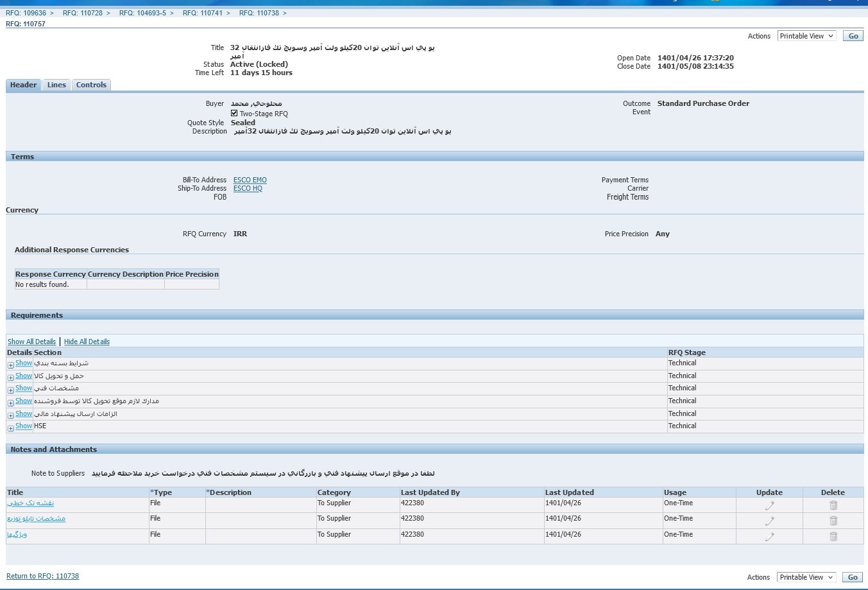Click the Show link for حمل و تحویل کالا
This screenshot has width=868, height=590.
coord(24,376)
